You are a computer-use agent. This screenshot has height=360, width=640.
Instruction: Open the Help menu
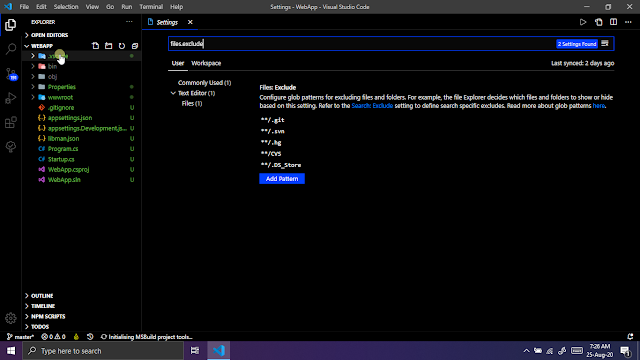pos(176,7)
